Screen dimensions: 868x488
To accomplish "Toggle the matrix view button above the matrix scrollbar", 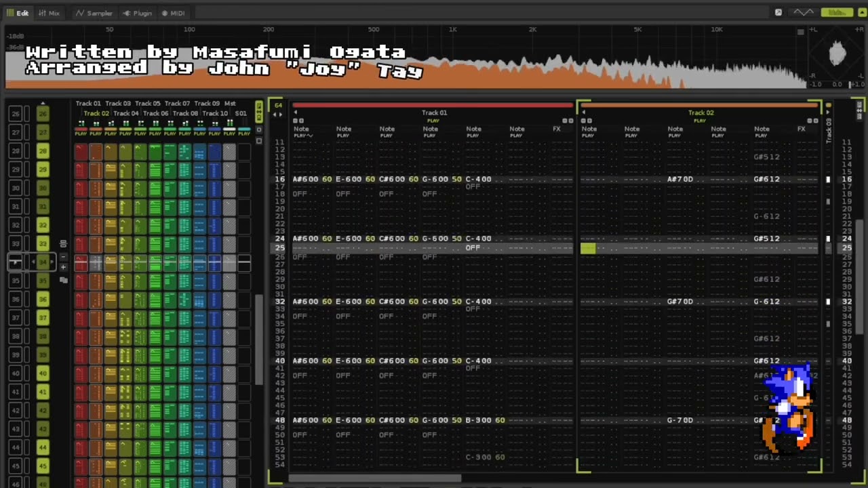I will tap(259, 111).
